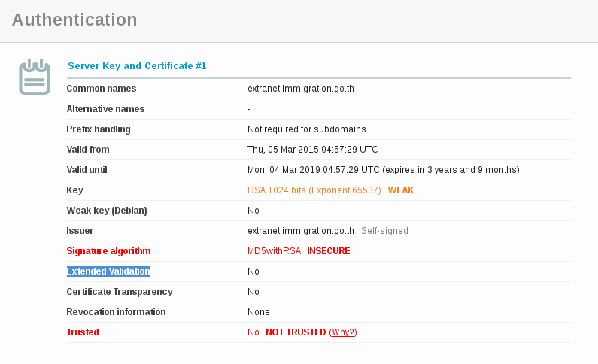Click the Weak key (Debian) row label
598x364 pixels.
coord(107,211)
